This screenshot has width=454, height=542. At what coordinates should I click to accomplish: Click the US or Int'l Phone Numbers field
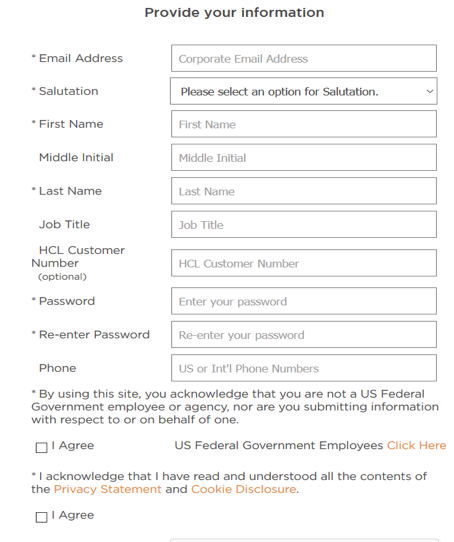304,368
